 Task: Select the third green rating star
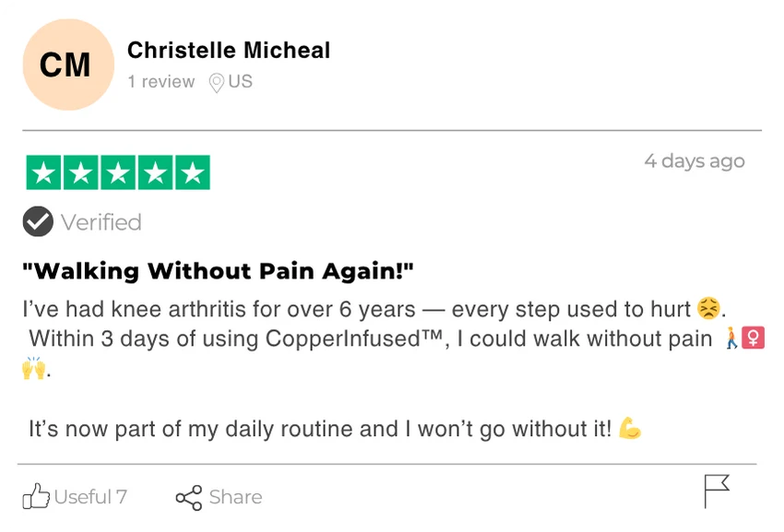pos(118,172)
